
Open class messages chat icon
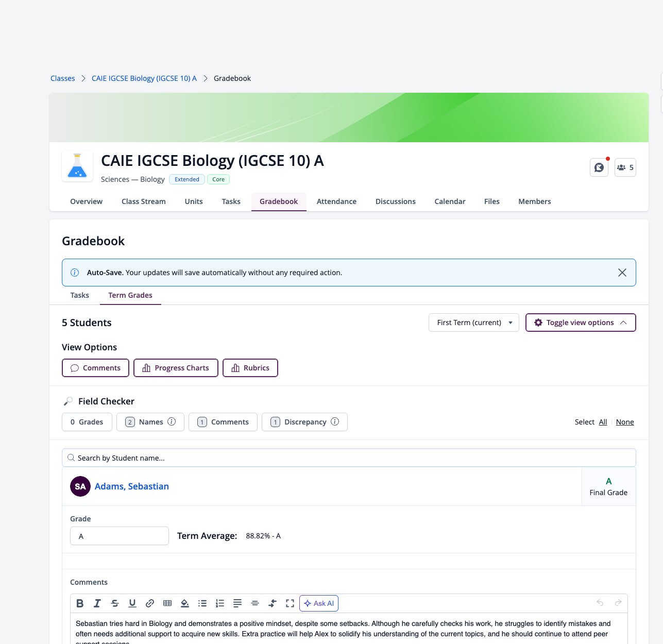(x=599, y=167)
